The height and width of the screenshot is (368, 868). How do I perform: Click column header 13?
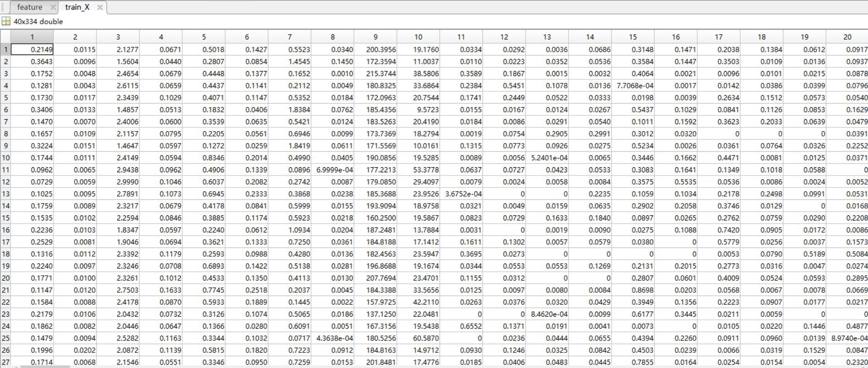pyautogui.click(x=547, y=37)
